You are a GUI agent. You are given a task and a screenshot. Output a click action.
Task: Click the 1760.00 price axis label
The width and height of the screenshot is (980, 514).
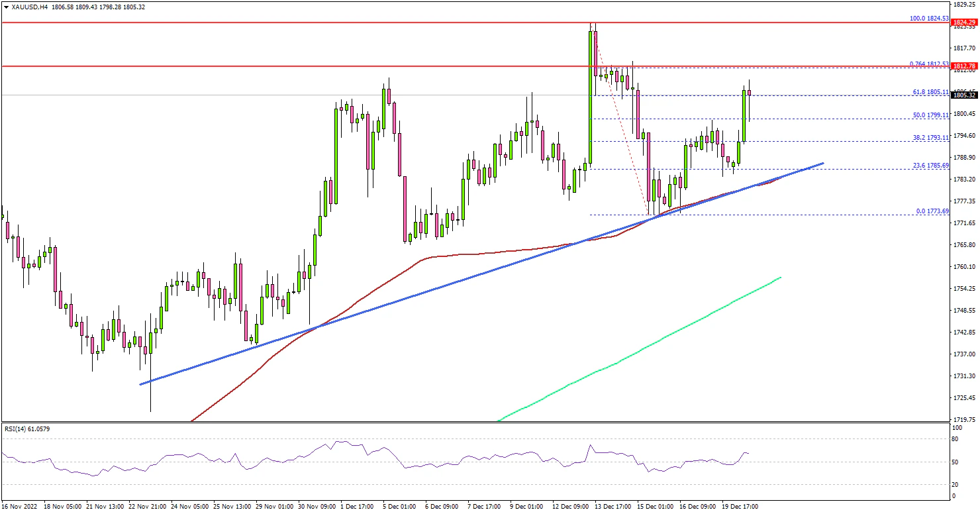pyautogui.click(x=964, y=267)
